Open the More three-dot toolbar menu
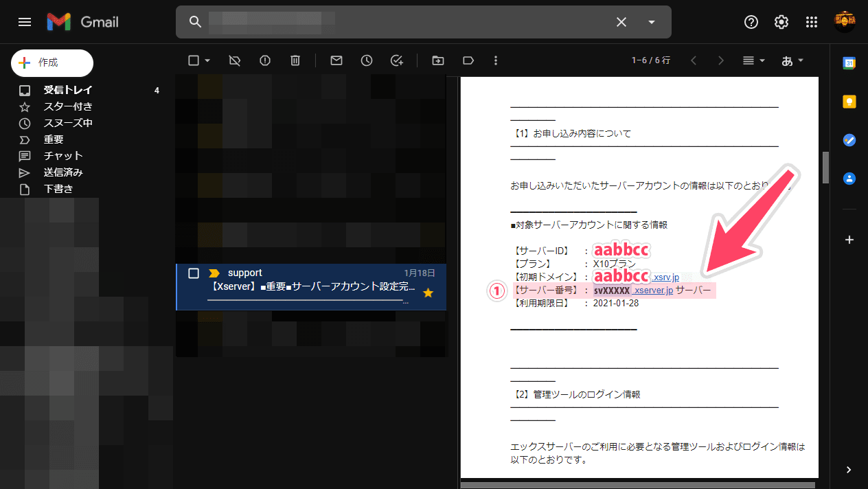The height and width of the screenshot is (489, 868). click(x=496, y=60)
